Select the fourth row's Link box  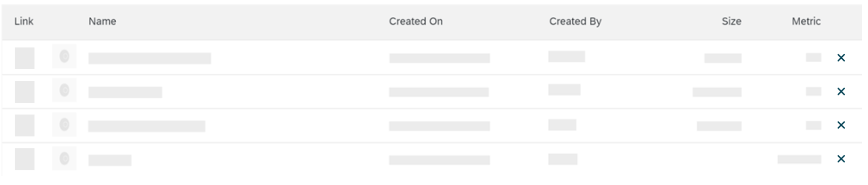25,160
